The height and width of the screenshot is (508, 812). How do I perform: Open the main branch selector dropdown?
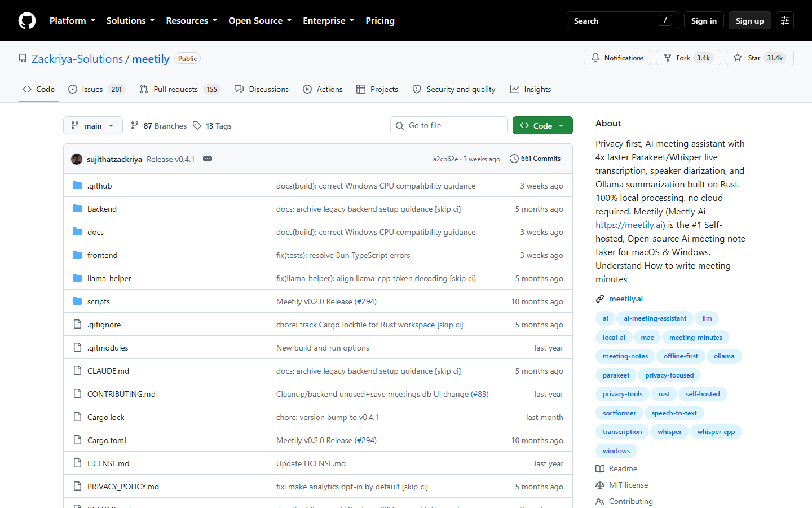[x=92, y=125]
